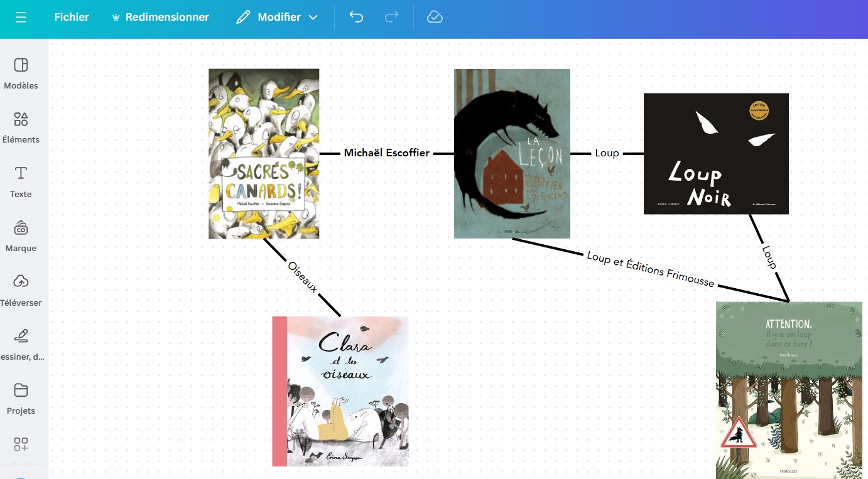Select the Sacrés Canards book cover image
This screenshot has width=868, height=479.
coord(264,154)
